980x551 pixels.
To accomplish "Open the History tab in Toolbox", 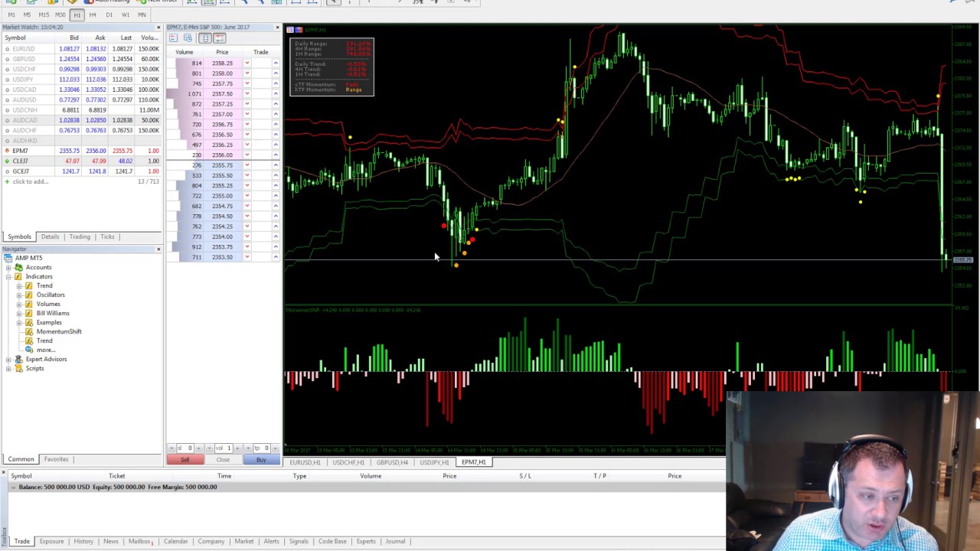I will click(x=83, y=541).
